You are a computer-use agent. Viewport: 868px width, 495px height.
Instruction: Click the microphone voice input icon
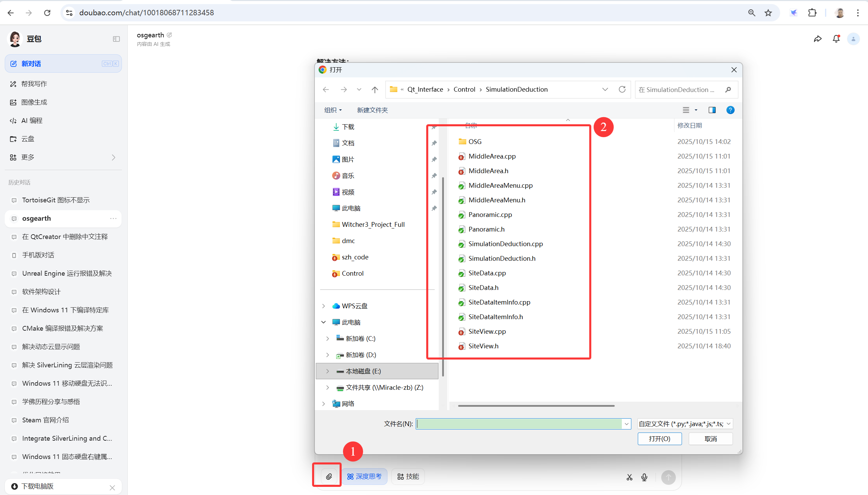pos(644,477)
